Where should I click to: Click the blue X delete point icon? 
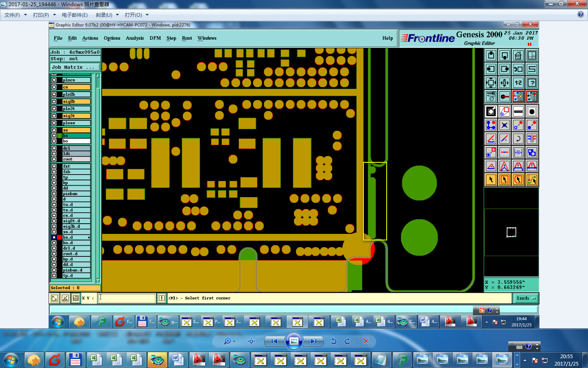[505, 125]
